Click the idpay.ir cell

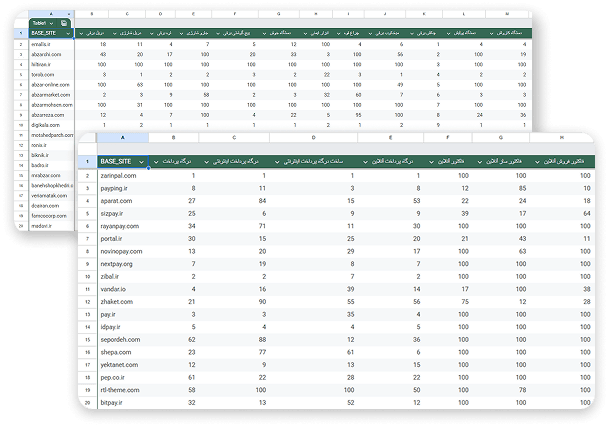(x=123, y=327)
